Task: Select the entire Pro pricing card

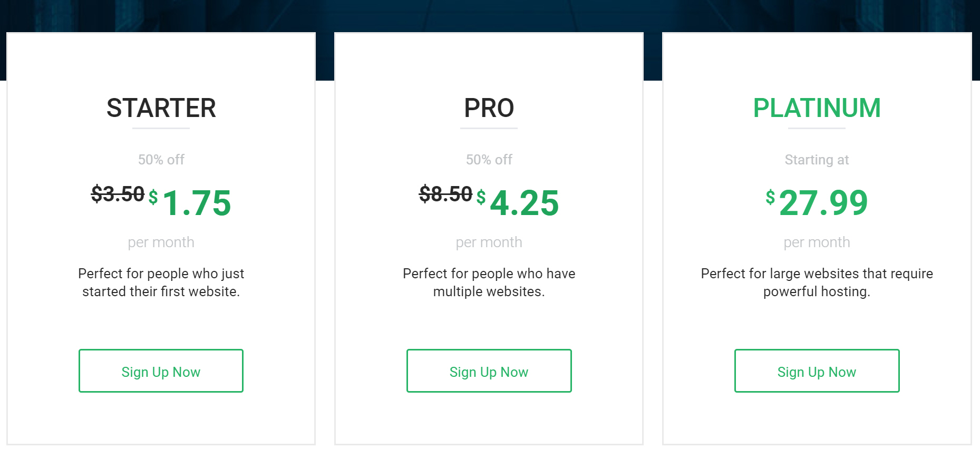Action: 488,237
